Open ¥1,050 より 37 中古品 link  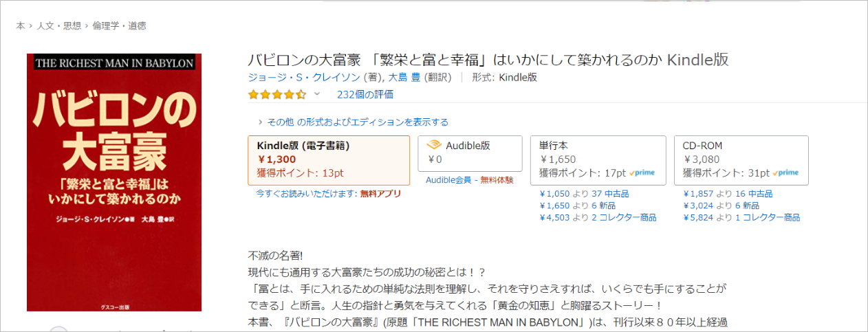(x=585, y=194)
